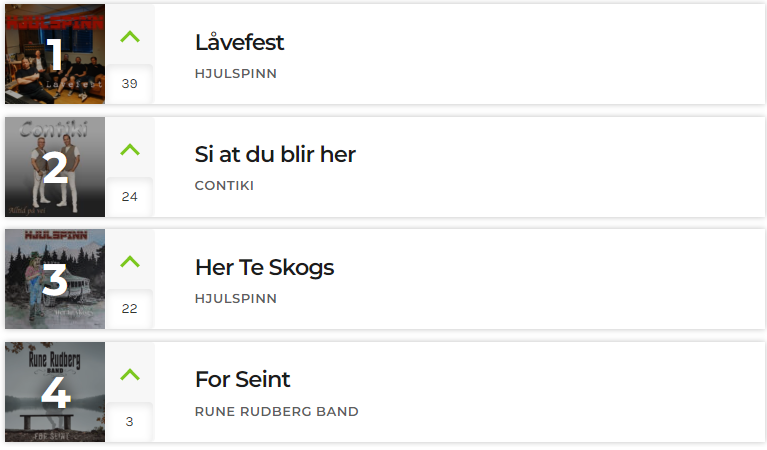
Task: Click the green up arrow next to For Seint
Action: pos(130,375)
